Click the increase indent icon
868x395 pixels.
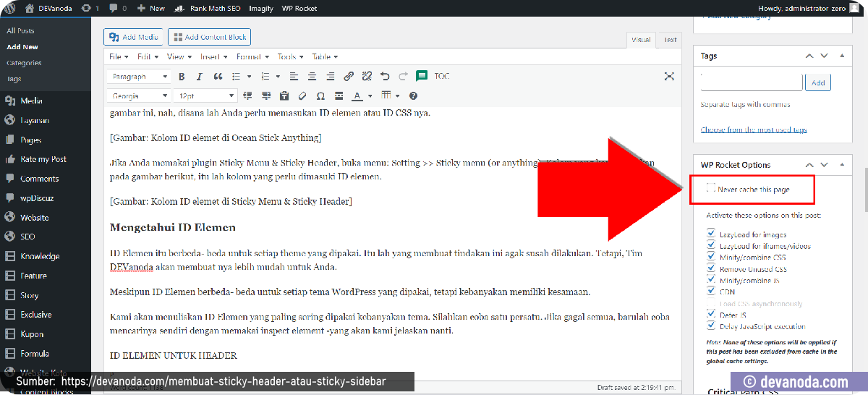pos(266,95)
